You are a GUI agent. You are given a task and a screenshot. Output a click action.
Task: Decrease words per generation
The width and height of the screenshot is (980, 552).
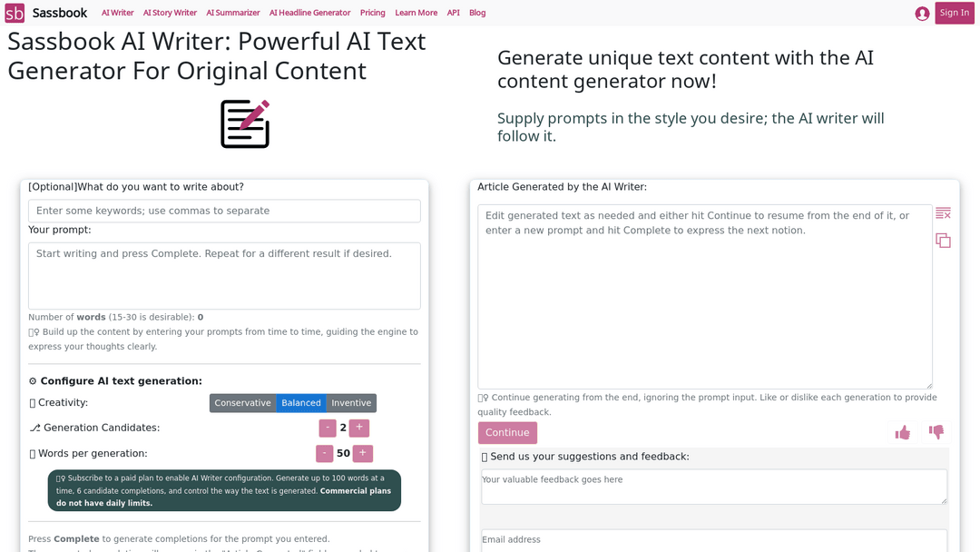tap(324, 454)
